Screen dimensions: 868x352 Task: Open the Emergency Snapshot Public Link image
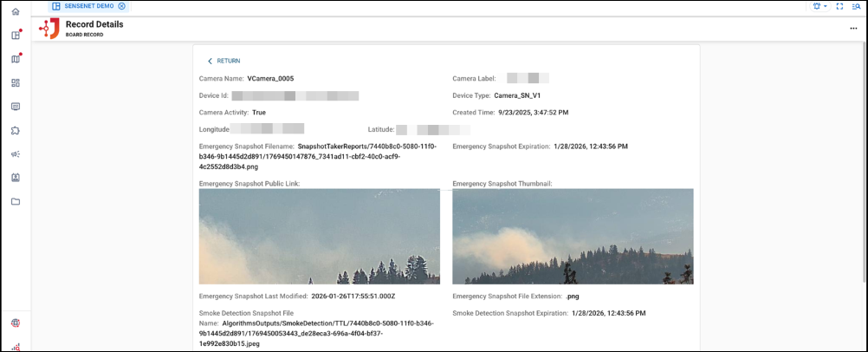(319, 237)
